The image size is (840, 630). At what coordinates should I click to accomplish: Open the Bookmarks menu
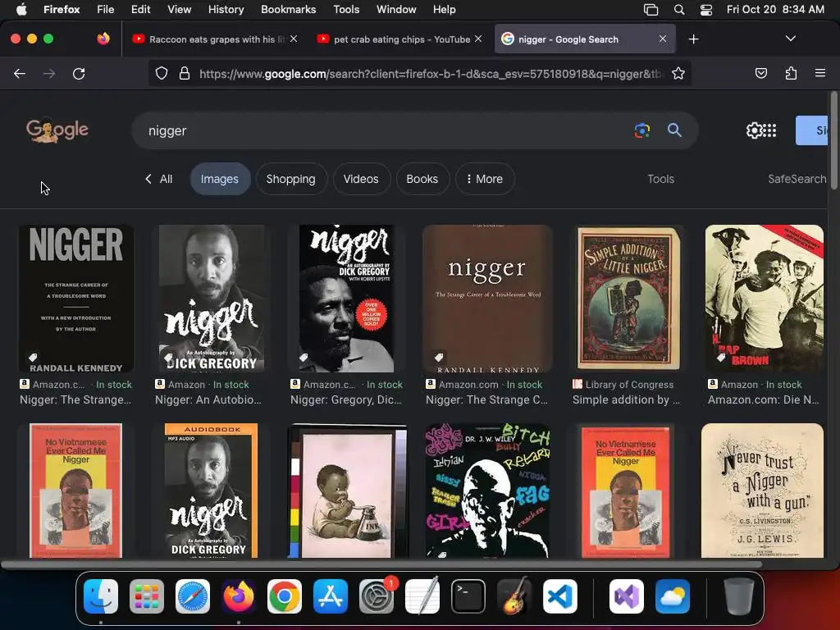288,9
